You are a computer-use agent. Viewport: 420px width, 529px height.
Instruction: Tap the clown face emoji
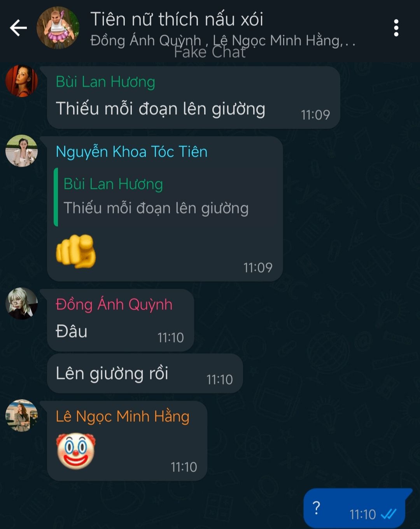(x=76, y=451)
